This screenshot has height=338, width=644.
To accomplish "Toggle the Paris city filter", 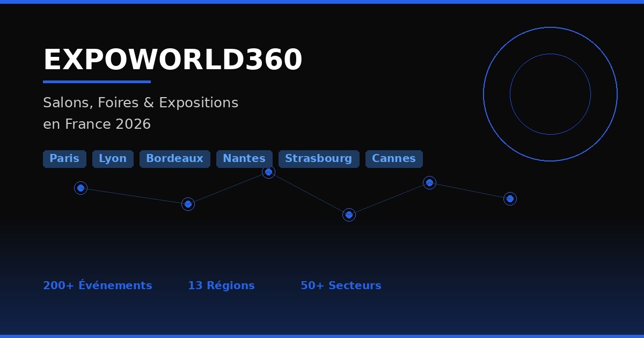I will pos(64,159).
